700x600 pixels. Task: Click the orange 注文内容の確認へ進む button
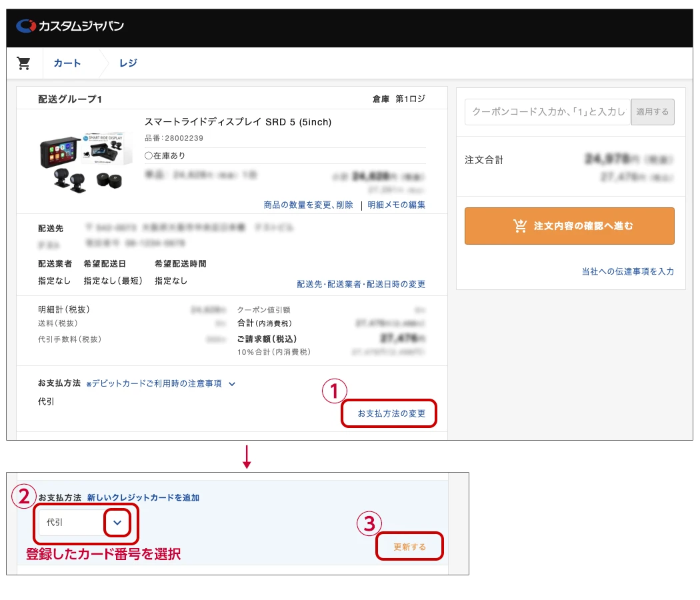(x=569, y=226)
